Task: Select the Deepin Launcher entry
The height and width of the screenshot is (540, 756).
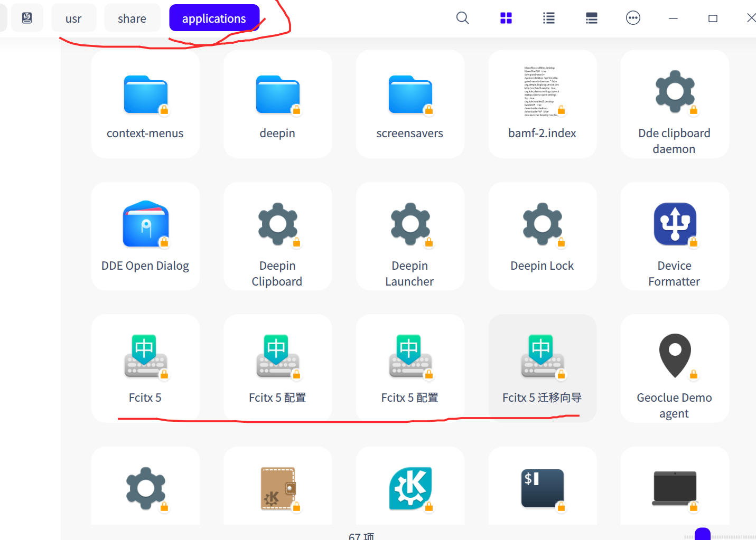Action: [409, 236]
